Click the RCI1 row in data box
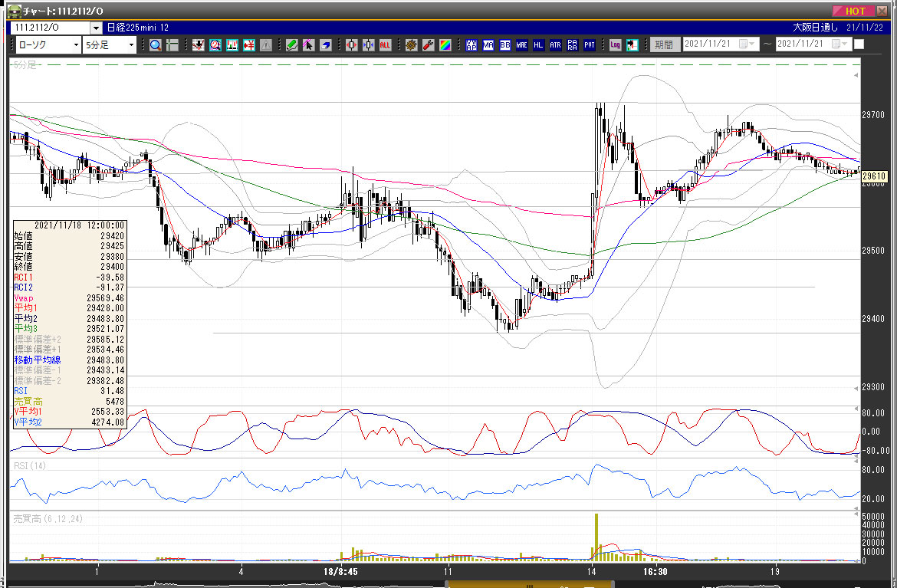Screen dimensions: 897x588 [69, 278]
